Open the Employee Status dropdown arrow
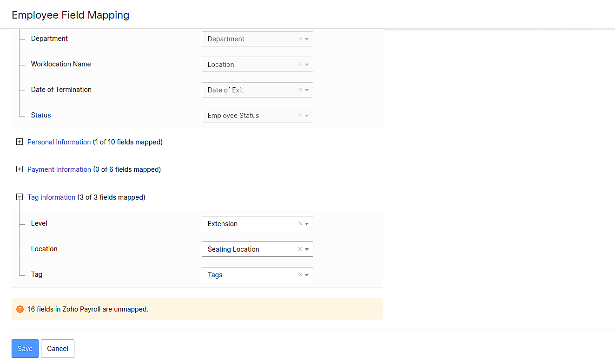 click(307, 116)
